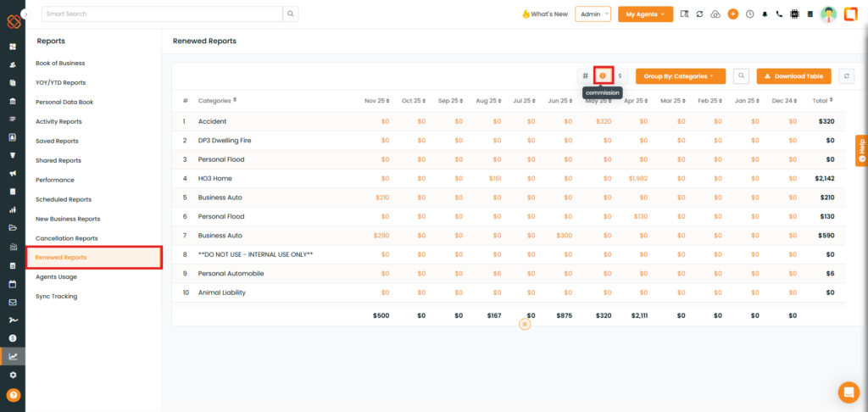Open Cancellation Reports in the sidebar

point(67,238)
